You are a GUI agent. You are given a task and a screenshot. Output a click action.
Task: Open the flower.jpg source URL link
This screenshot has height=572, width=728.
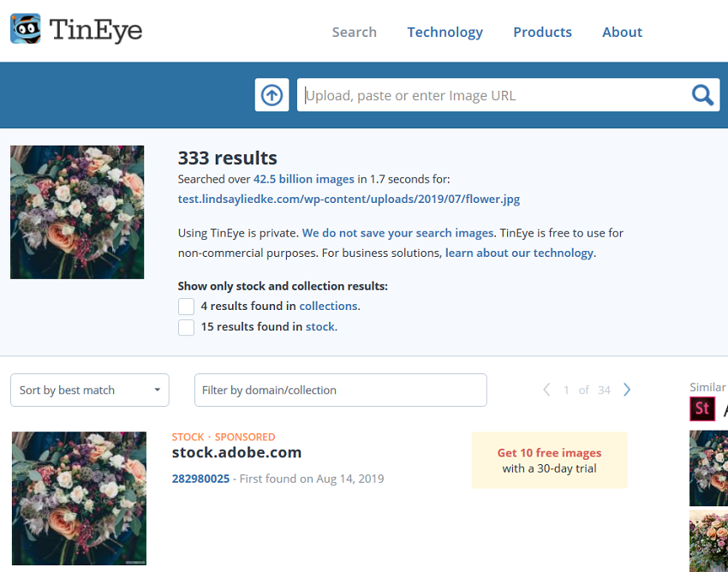click(x=349, y=200)
